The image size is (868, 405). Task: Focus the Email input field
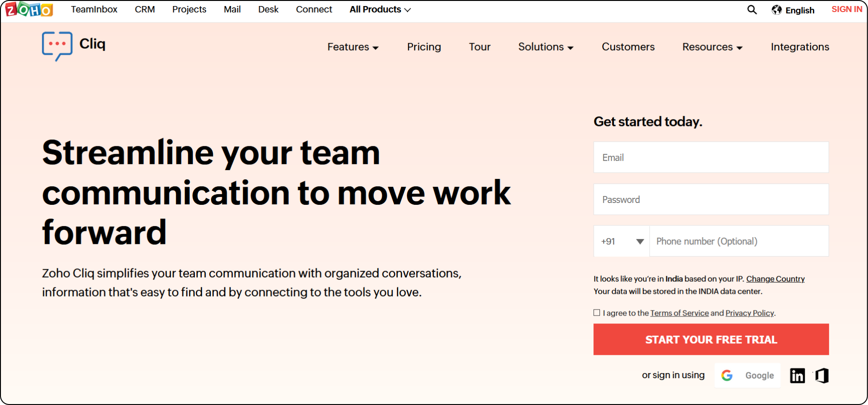711,157
